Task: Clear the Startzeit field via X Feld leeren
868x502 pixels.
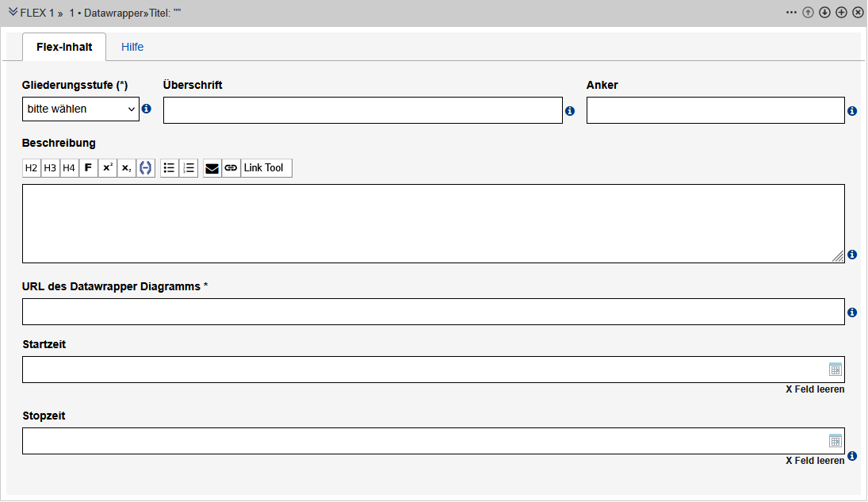Action: [x=814, y=389]
